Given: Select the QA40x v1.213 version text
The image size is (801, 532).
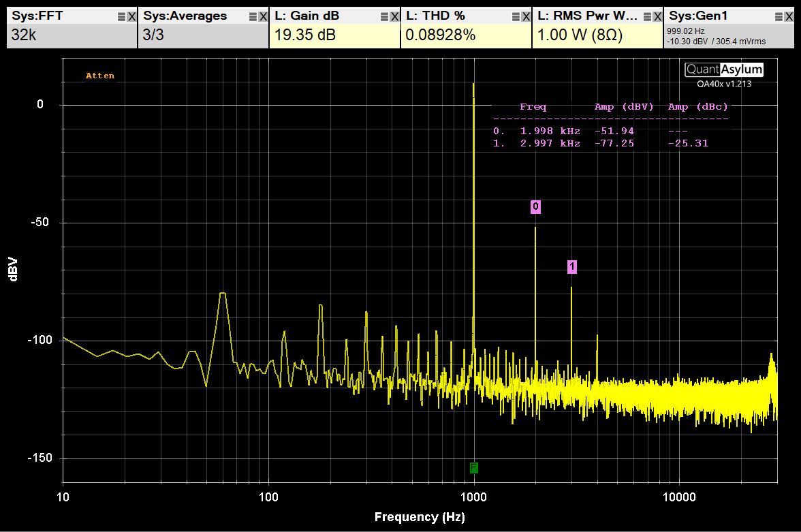Looking at the screenshot, I should click(x=725, y=84).
